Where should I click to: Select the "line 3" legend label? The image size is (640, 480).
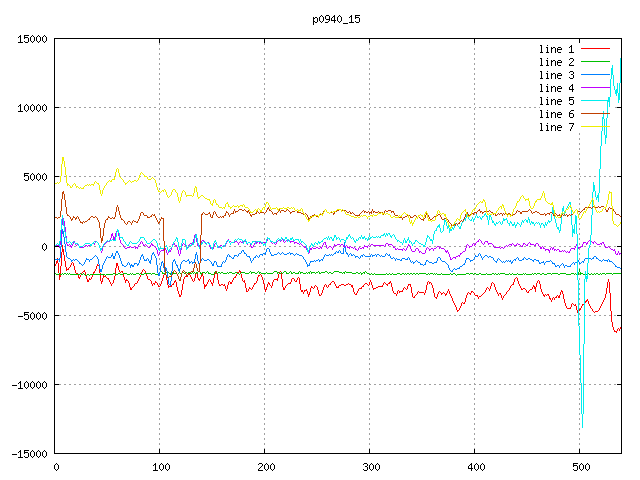click(556, 75)
